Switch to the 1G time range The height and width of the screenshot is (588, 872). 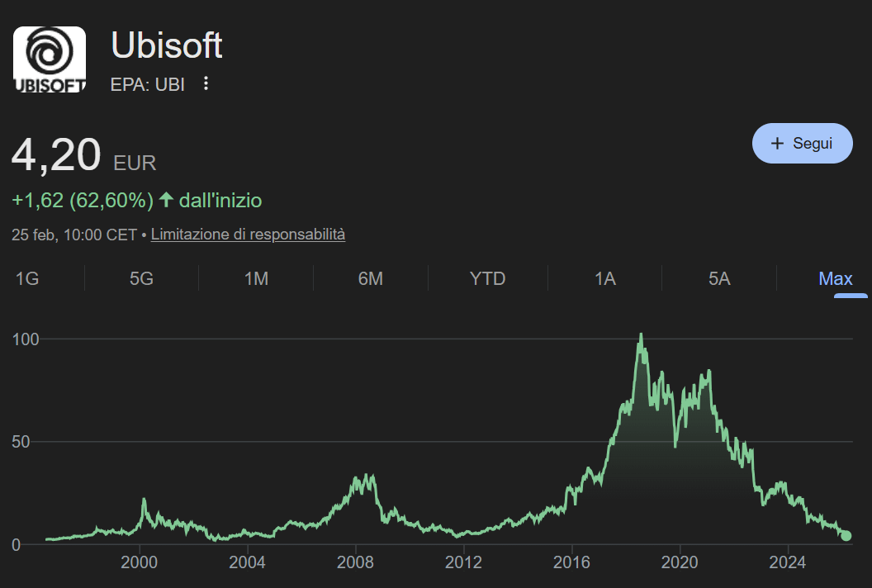(x=27, y=279)
